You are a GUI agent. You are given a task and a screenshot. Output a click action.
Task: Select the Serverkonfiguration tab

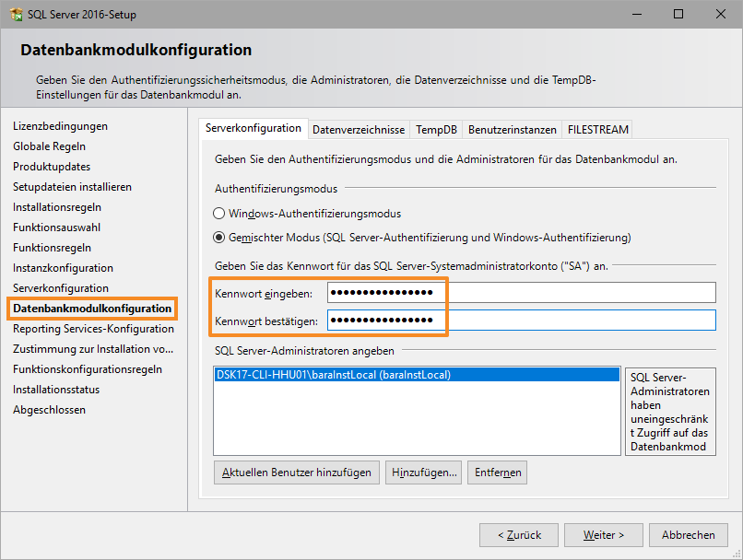point(254,129)
